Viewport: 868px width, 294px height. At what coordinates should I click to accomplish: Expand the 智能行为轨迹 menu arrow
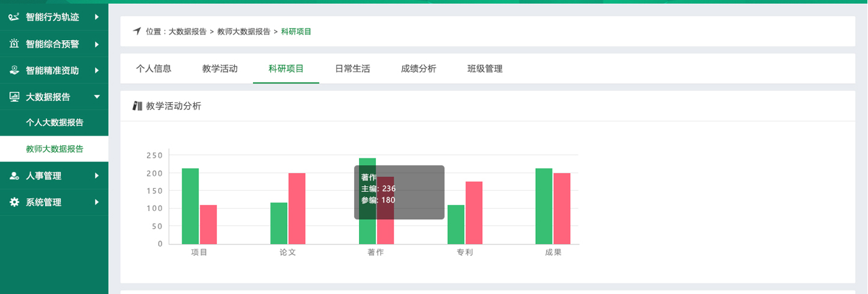97,17
